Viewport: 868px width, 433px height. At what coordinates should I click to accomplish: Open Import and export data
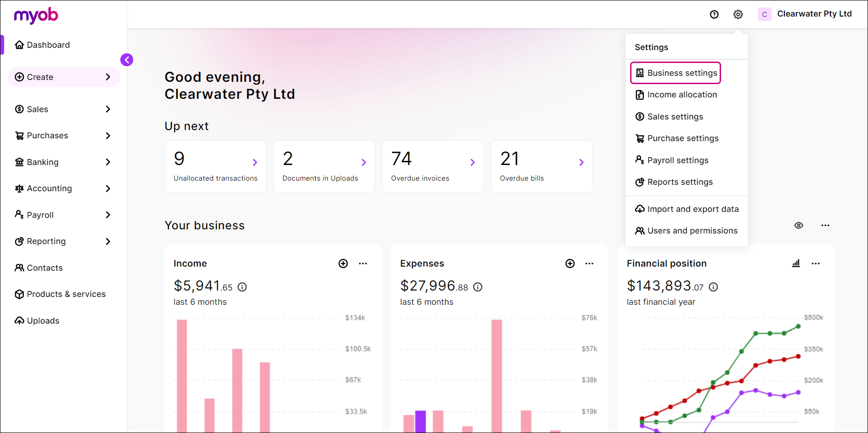[x=687, y=209]
